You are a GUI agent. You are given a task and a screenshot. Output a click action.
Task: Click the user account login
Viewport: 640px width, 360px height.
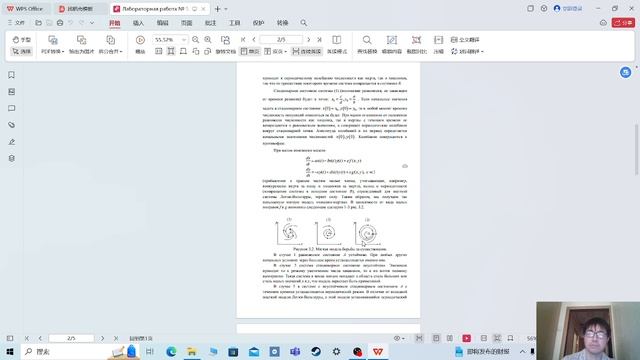(568, 8)
